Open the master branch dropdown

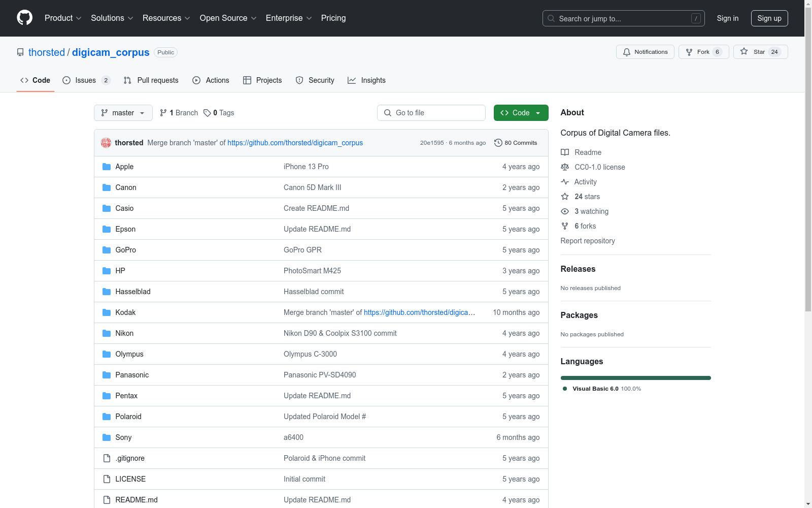[x=123, y=113]
